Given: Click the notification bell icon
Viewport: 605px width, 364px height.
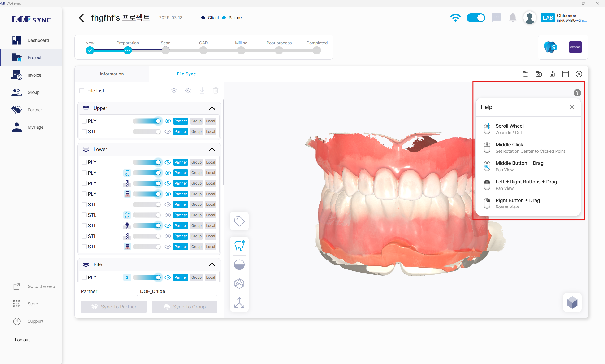Looking at the screenshot, I should (x=513, y=18).
